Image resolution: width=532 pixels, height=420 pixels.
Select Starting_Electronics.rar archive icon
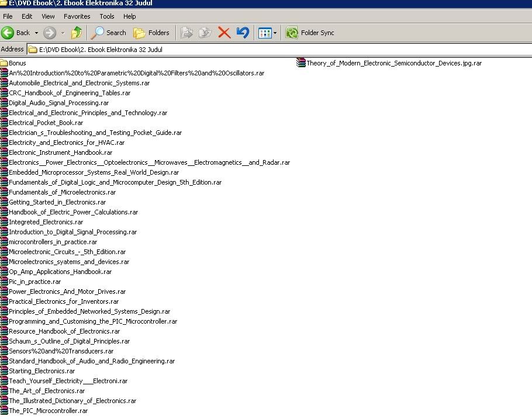coord(4,371)
